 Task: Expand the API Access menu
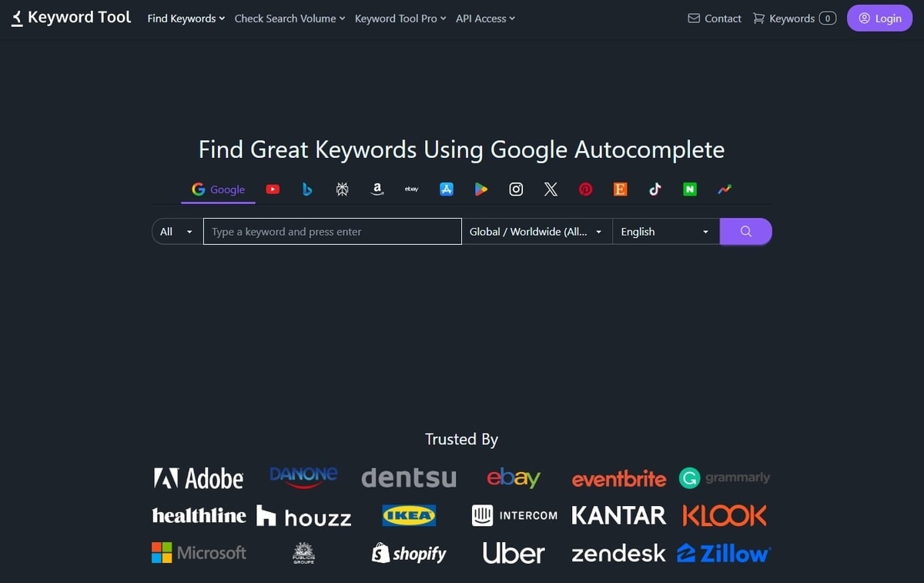pos(484,18)
